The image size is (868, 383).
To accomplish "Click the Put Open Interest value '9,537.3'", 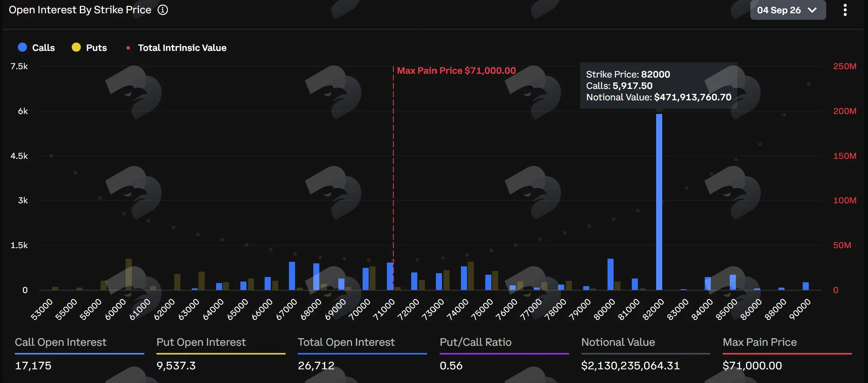I will [176, 366].
